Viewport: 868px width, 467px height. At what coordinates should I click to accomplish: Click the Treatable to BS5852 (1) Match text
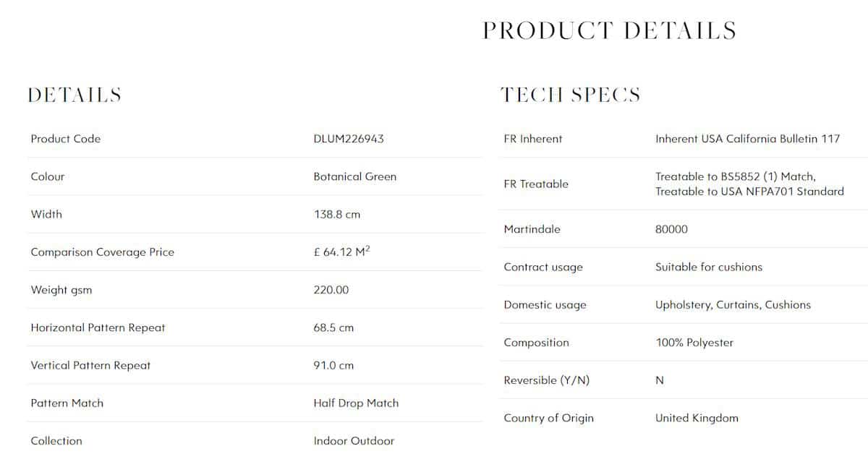coord(736,176)
